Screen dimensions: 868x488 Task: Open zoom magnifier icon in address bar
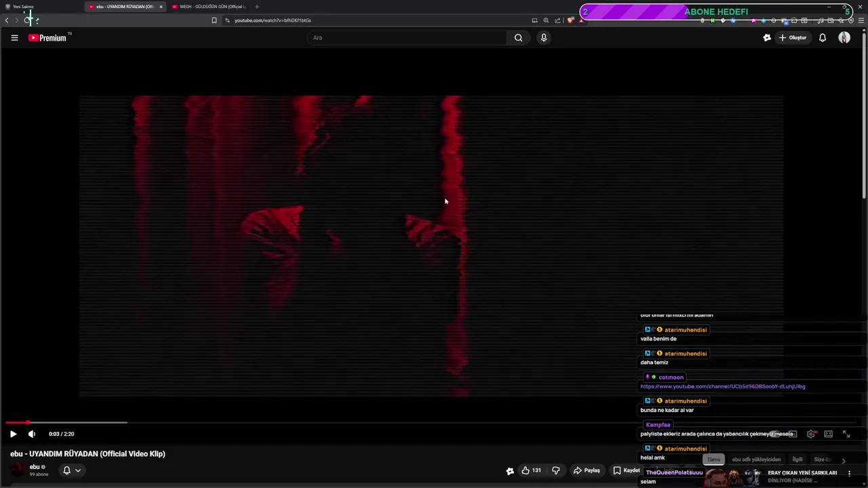pos(546,20)
